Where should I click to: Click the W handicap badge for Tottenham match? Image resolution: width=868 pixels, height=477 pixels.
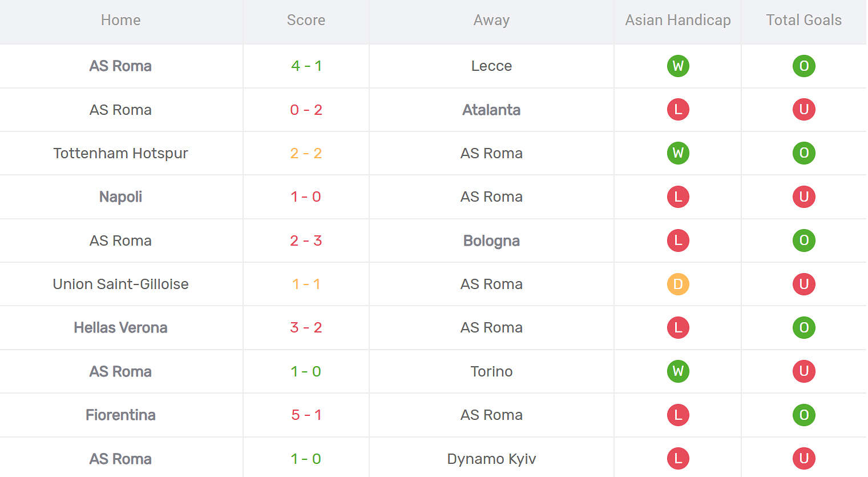point(677,153)
